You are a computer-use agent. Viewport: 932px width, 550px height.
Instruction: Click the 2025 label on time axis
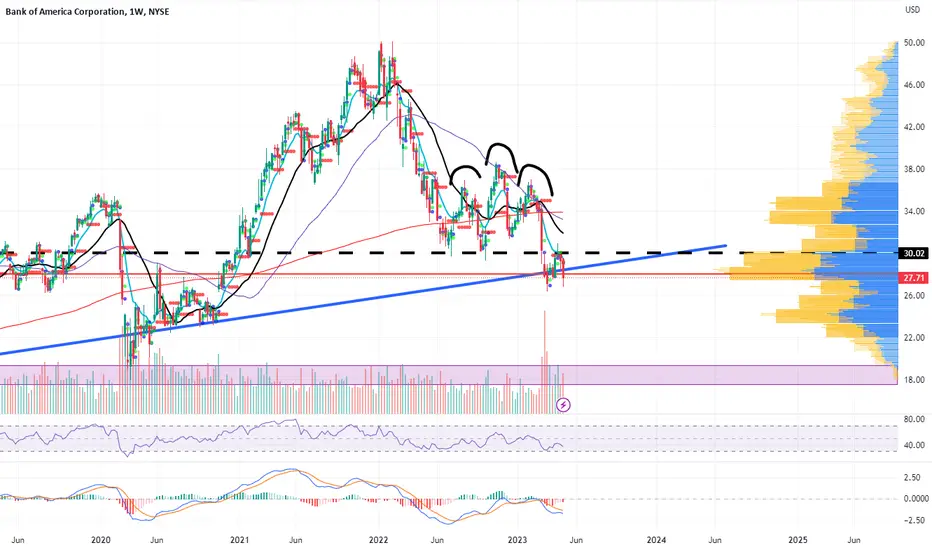click(798, 540)
